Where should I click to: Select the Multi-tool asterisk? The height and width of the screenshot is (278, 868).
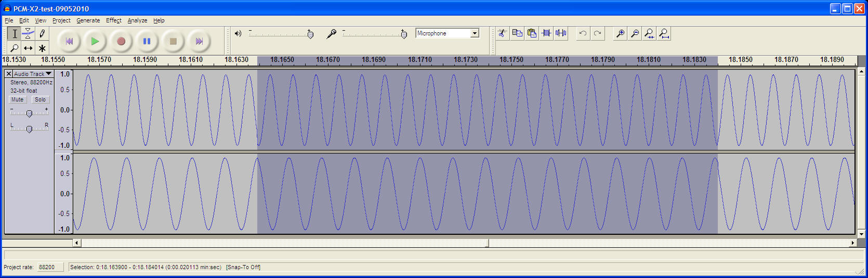[42, 48]
